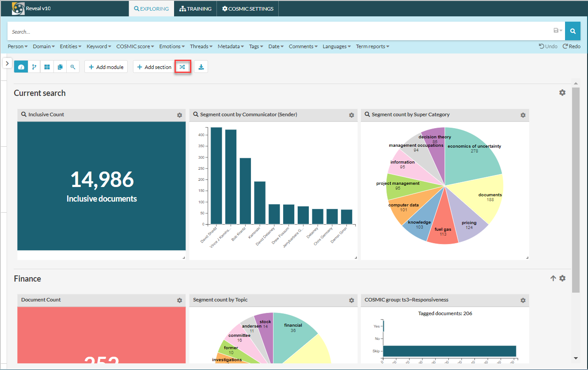Open the Emotions filter dropdown

(x=172, y=46)
